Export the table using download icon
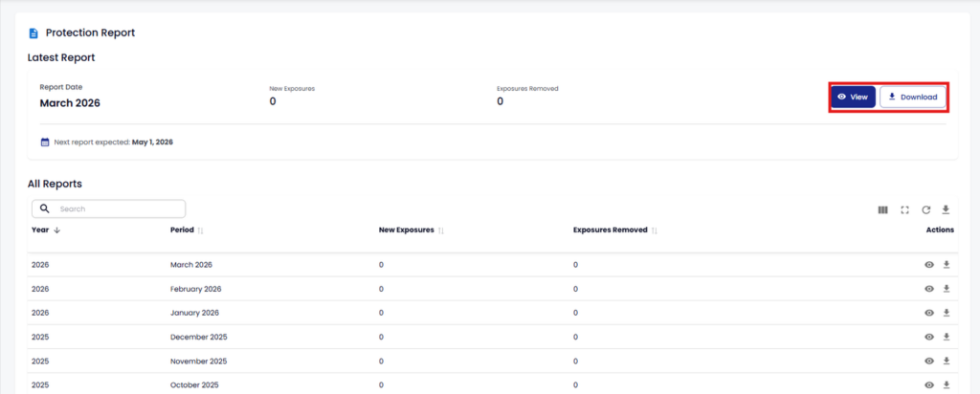Screen dimensions: 980x394 coord(946,209)
